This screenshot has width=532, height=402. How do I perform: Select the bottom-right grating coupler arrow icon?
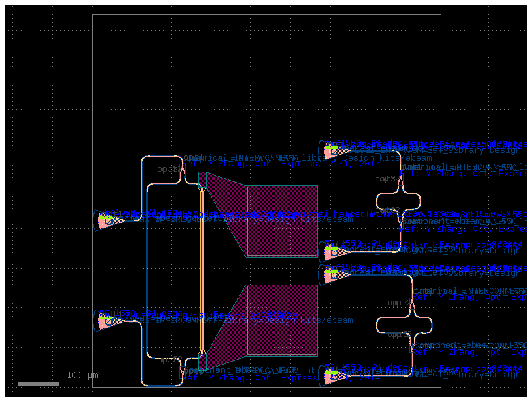[x=334, y=377]
